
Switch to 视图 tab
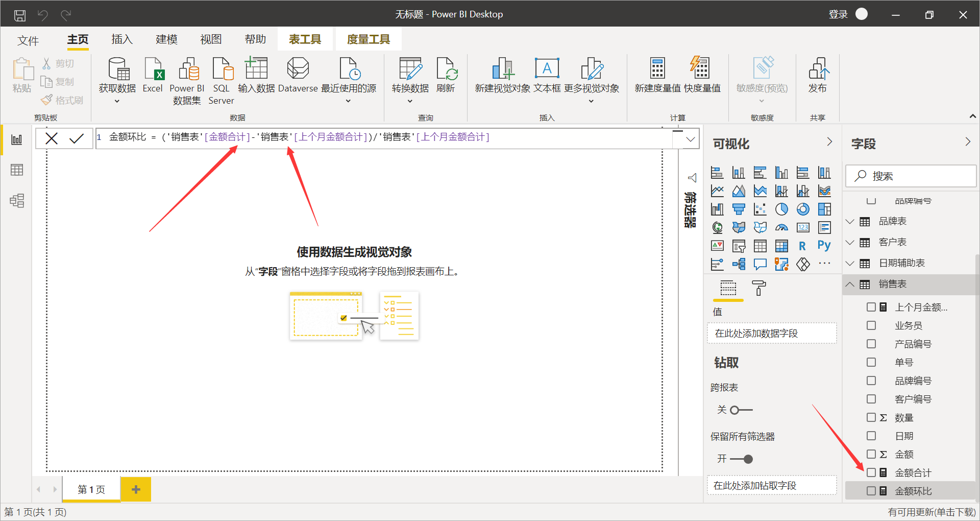tap(211, 39)
